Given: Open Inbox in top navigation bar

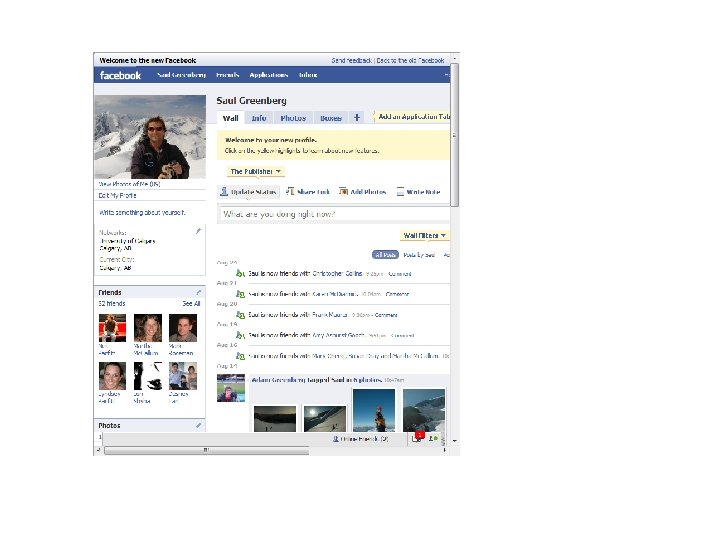Looking at the screenshot, I should coord(308,75).
